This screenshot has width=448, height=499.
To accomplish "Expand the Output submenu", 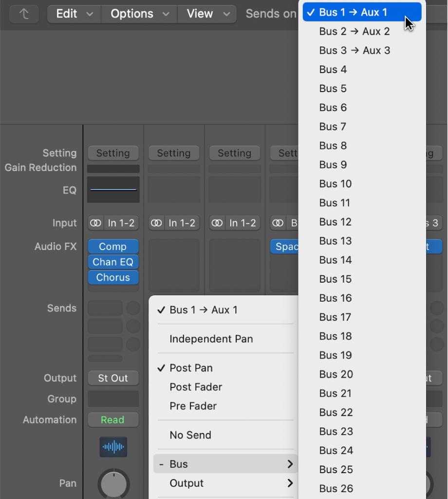I will pyautogui.click(x=225, y=483).
